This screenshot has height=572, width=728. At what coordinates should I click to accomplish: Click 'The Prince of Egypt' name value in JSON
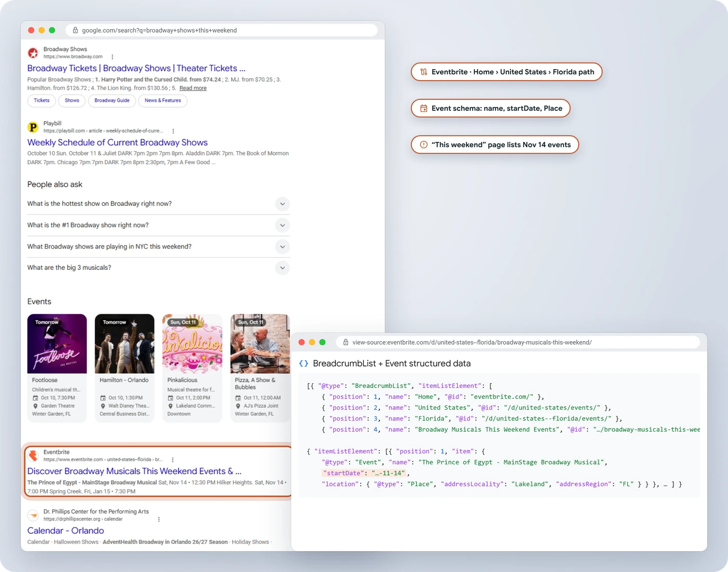pyautogui.click(x=511, y=462)
